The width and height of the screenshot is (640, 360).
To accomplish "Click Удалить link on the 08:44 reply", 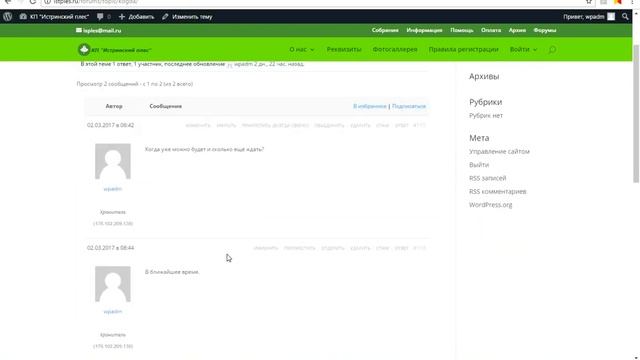I will click(x=360, y=248).
